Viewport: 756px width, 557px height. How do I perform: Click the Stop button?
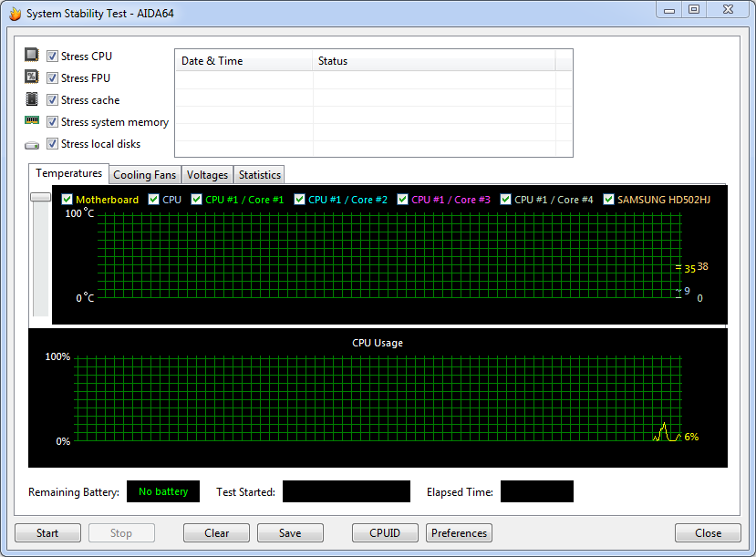coord(121,533)
